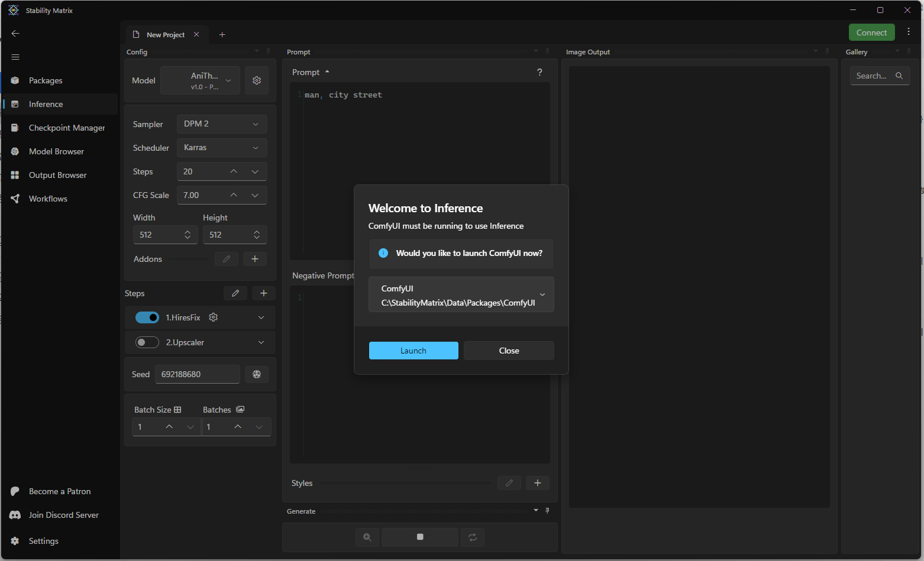Open Config panel dropdown arrow

(x=257, y=51)
